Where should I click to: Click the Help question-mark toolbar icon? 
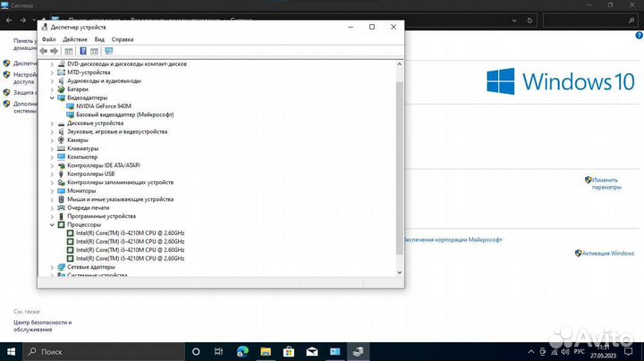click(x=83, y=51)
